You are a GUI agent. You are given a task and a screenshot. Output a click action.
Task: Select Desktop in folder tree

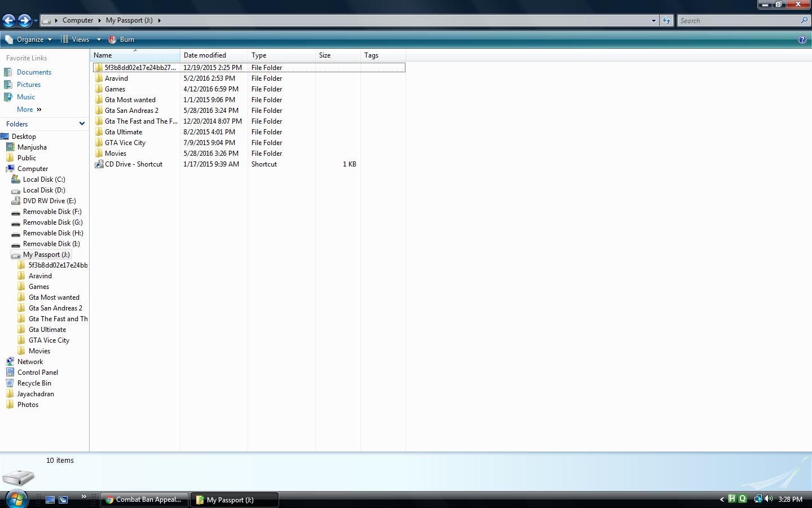pyautogui.click(x=24, y=137)
